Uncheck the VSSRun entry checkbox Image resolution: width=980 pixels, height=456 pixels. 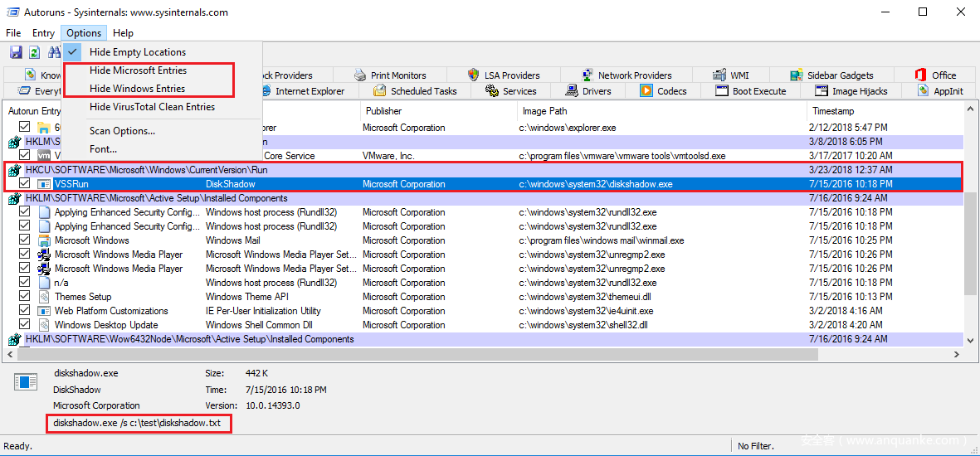pos(24,184)
